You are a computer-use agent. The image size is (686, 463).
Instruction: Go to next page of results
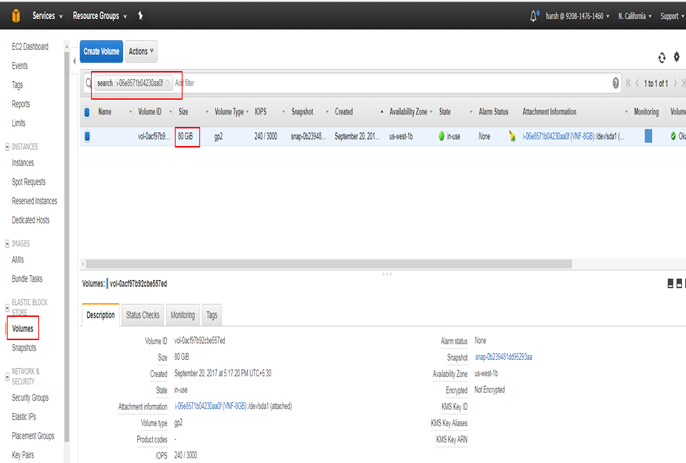point(675,83)
